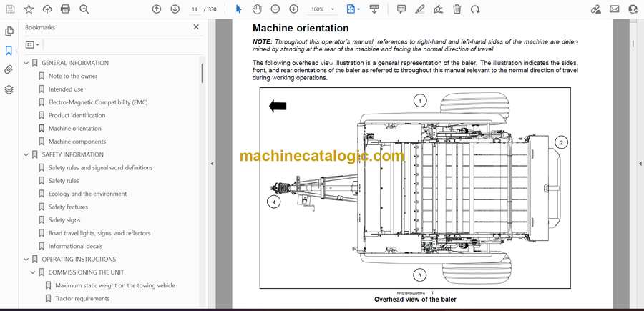Click the Print file icon
Viewport: 644px width, 311px height.
[x=66, y=9]
